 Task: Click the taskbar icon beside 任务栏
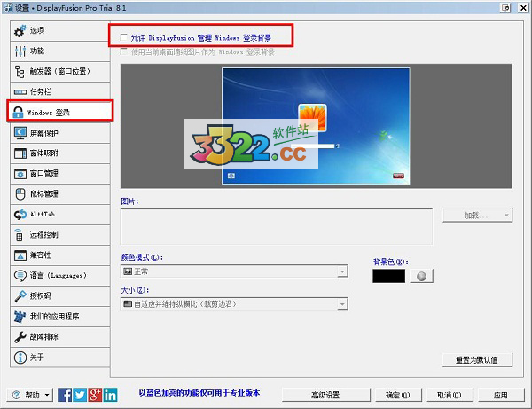coord(20,92)
